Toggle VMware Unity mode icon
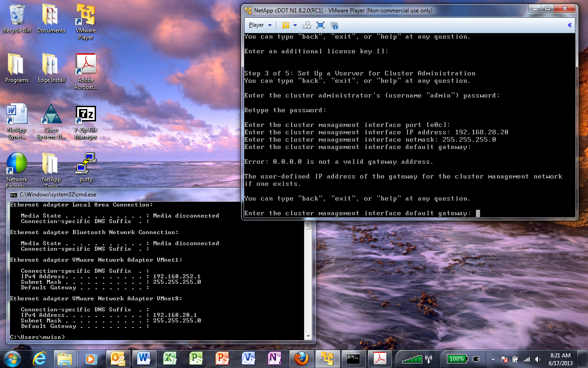Screen dimensions: 588x368 coord(334,25)
